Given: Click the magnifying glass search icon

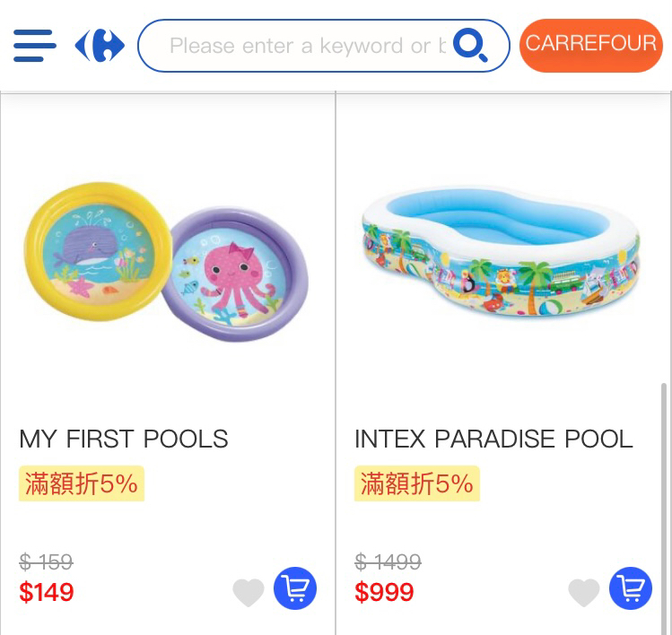Looking at the screenshot, I should click(x=470, y=45).
